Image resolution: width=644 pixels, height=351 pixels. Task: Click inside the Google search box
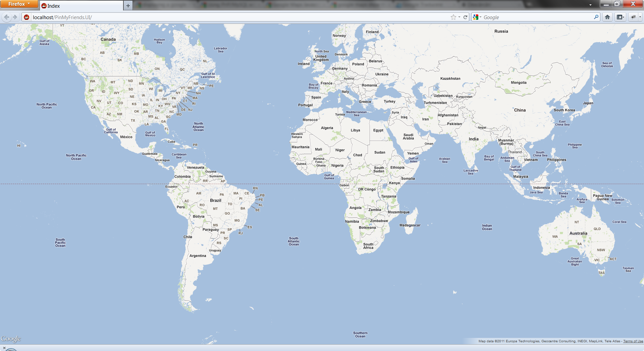pos(537,17)
